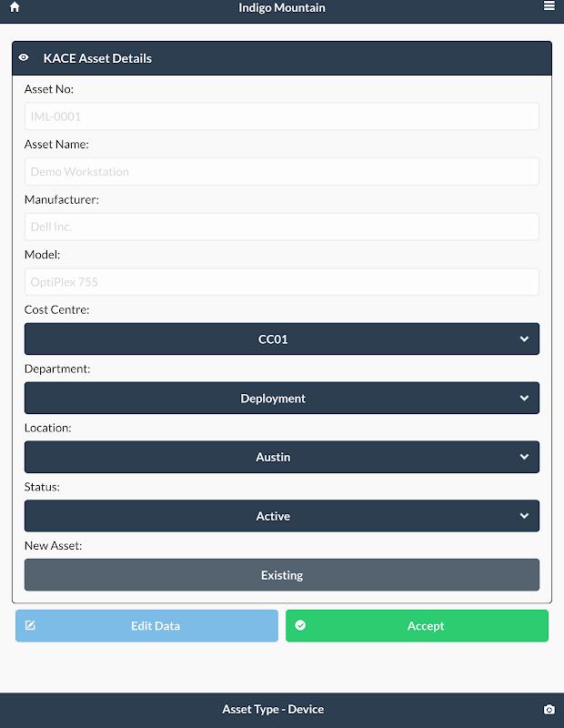
Task: Open the Cost Centre CC01 dropdown
Action: point(281,339)
